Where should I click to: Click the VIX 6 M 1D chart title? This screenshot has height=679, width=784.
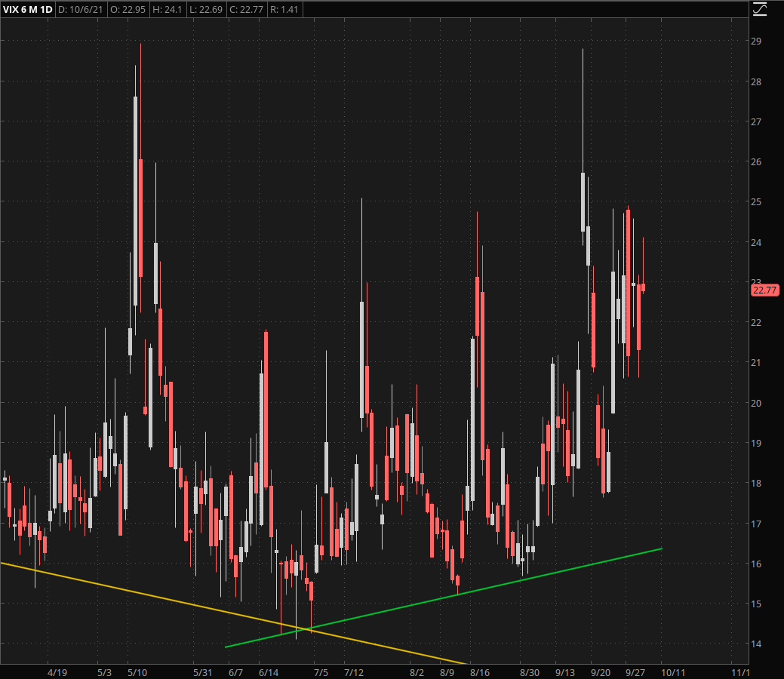(27, 10)
